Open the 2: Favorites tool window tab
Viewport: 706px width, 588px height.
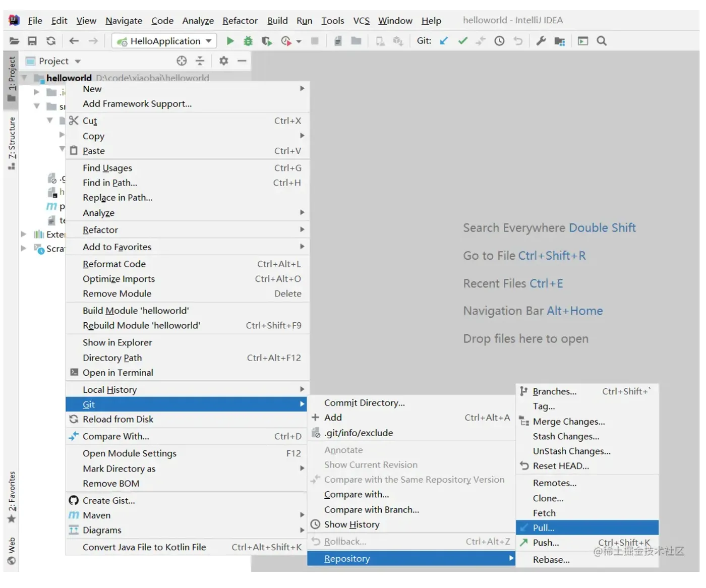[11, 498]
